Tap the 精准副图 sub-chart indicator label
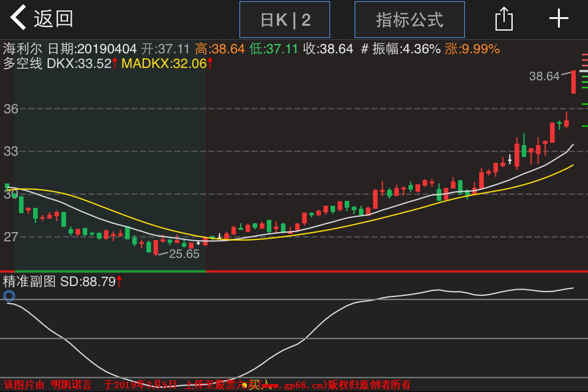This screenshot has height=392, width=588. (29, 281)
